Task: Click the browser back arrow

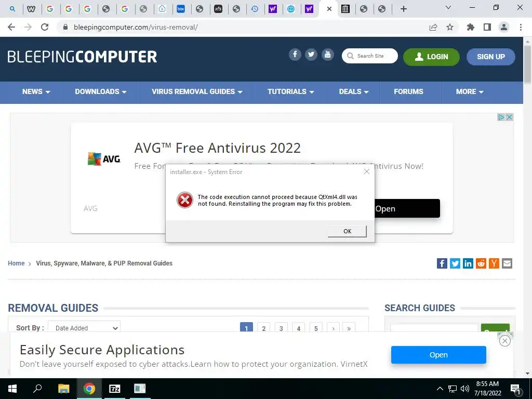Action: pos(11,27)
